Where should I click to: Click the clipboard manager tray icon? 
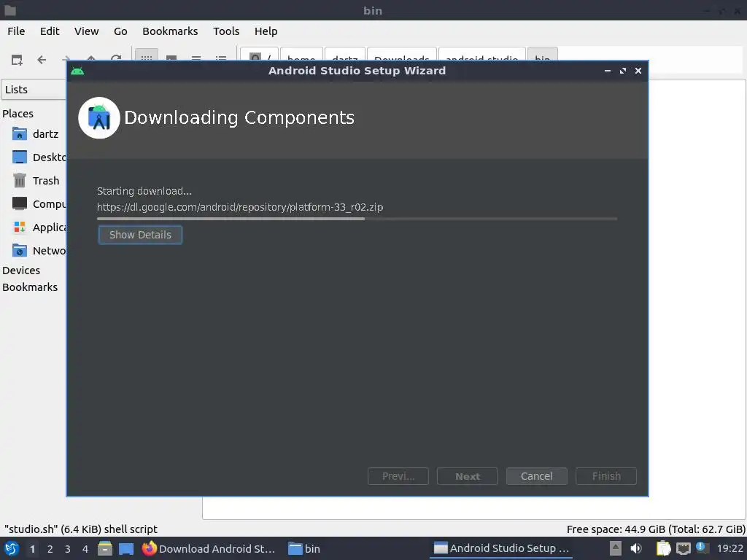tap(663, 548)
